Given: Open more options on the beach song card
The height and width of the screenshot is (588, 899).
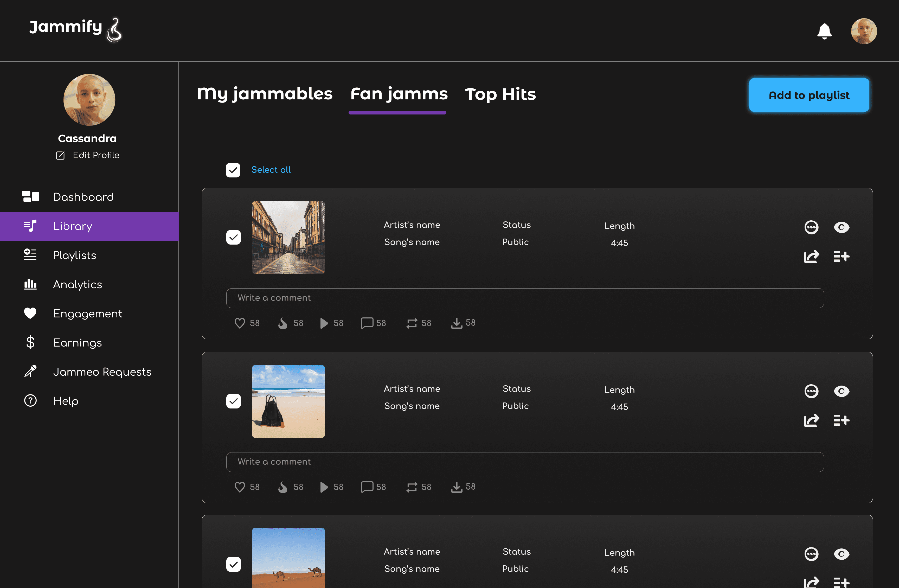Looking at the screenshot, I should 811,391.
